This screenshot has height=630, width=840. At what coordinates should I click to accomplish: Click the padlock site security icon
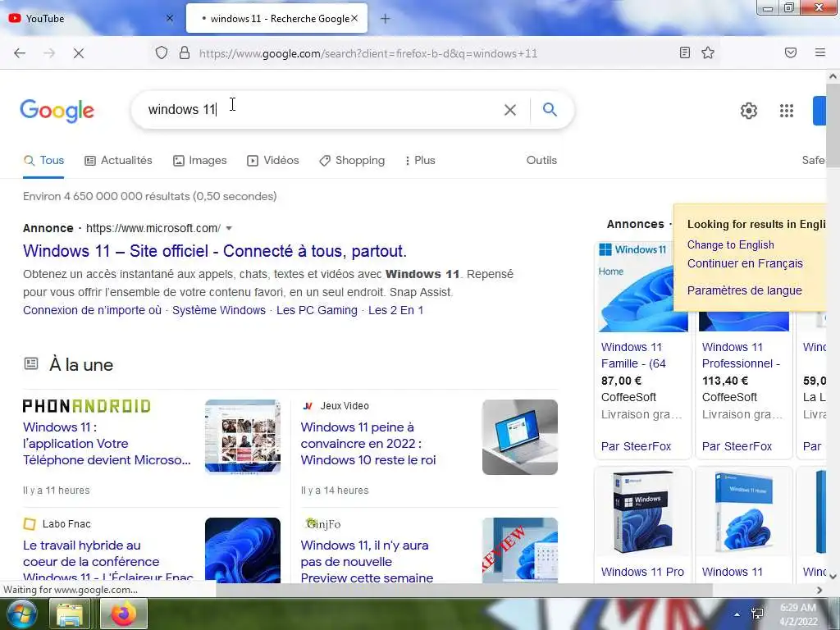coord(185,52)
